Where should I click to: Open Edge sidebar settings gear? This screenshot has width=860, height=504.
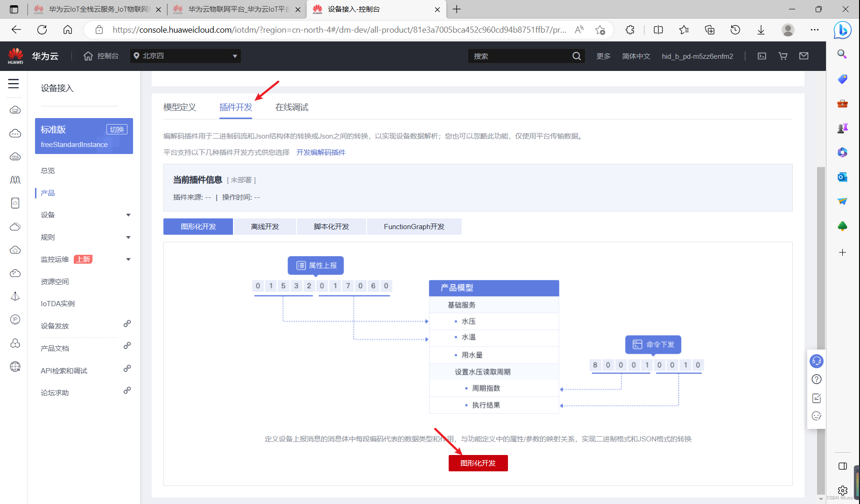(842, 490)
